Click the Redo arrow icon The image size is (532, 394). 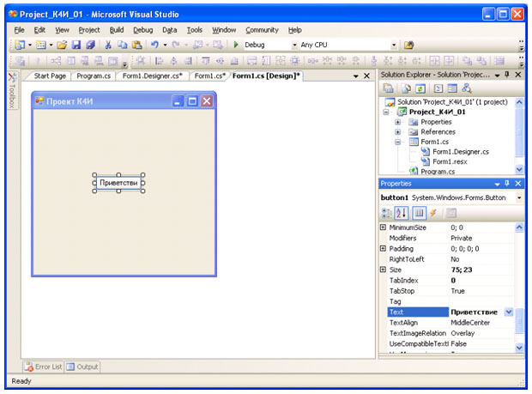(176, 45)
